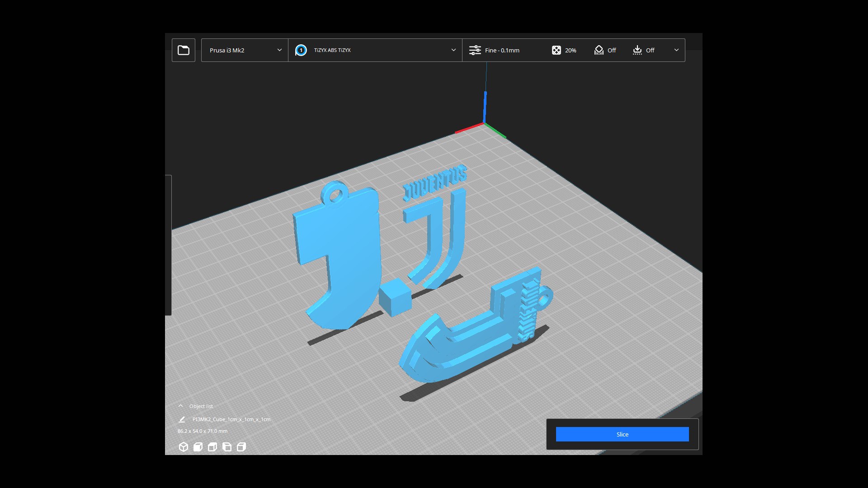Open the TiZYX ABS material dropdown
Viewport: 868px width, 488px height.
click(375, 50)
